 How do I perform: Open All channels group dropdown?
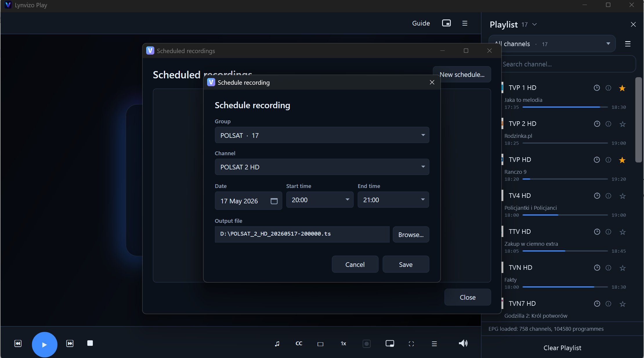click(x=552, y=44)
